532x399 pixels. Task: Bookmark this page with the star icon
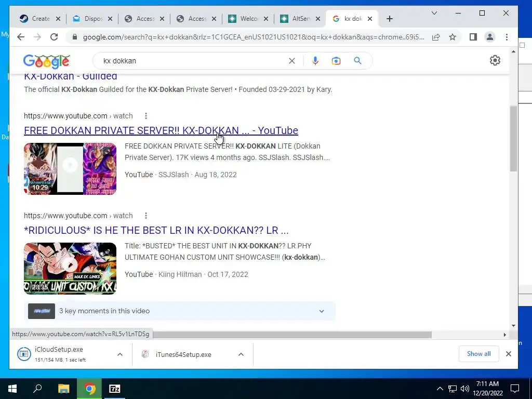coord(453,37)
